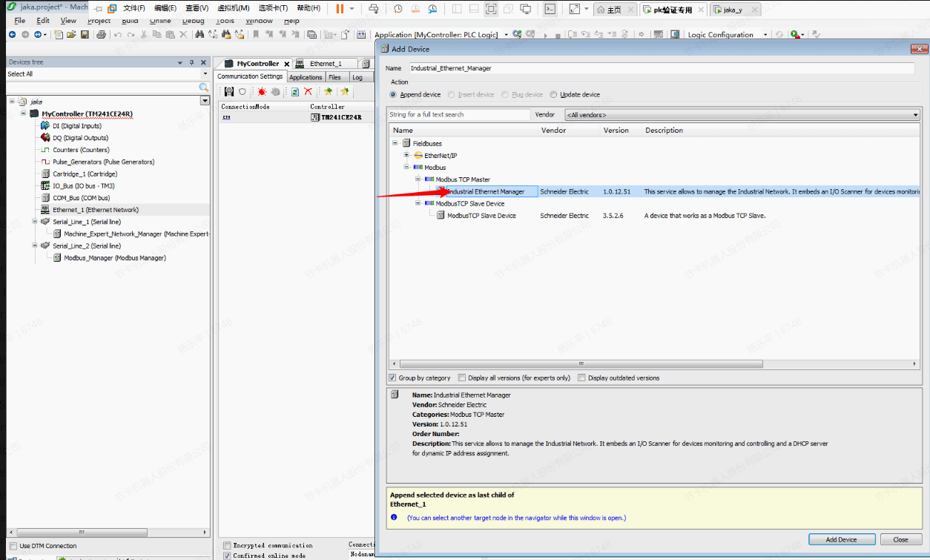Open the Ethernet_1 editor tab
Screen dimensions: 930x560
pyautogui.click(x=326, y=64)
